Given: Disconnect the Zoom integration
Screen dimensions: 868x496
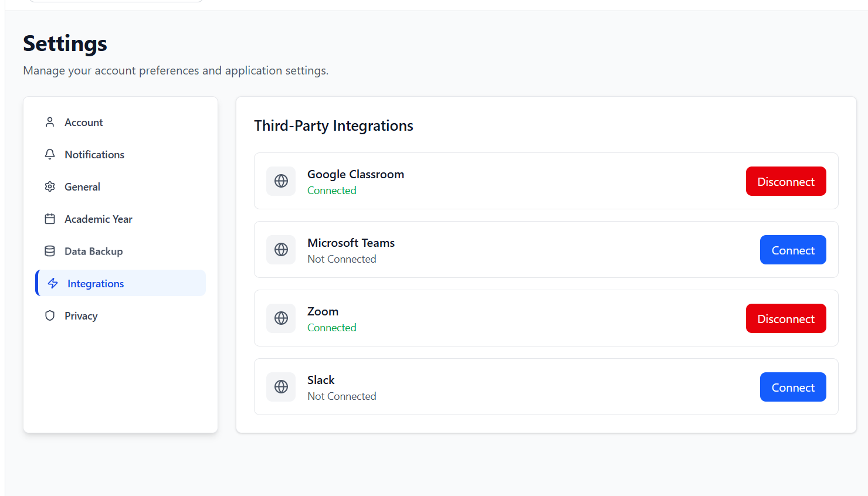Looking at the screenshot, I should click(x=785, y=318).
